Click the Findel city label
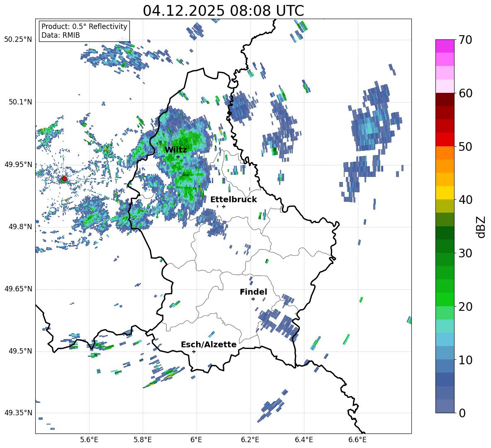The width and height of the screenshot is (491, 448). pyautogui.click(x=253, y=292)
